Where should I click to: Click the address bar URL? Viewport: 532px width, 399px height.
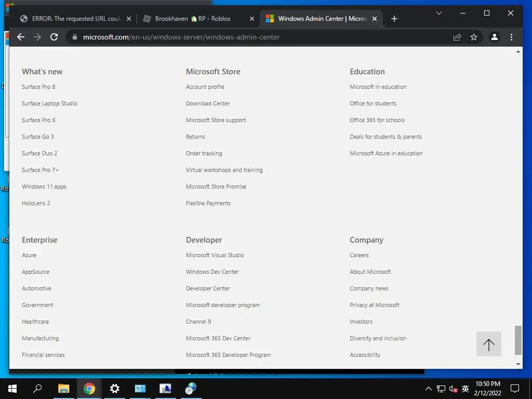pyautogui.click(x=181, y=37)
